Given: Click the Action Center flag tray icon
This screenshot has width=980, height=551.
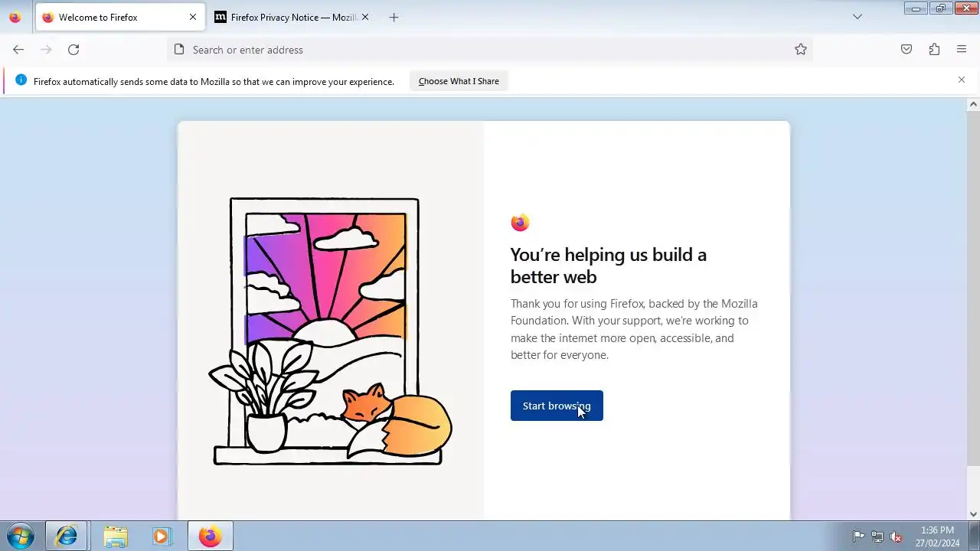Looking at the screenshot, I should (x=858, y=536).
